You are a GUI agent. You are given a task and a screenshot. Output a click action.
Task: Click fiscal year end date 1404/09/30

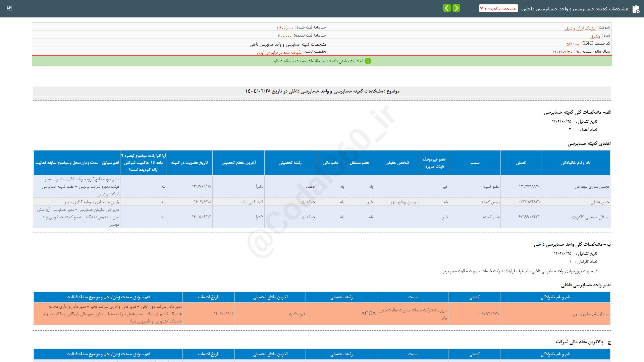562,52
